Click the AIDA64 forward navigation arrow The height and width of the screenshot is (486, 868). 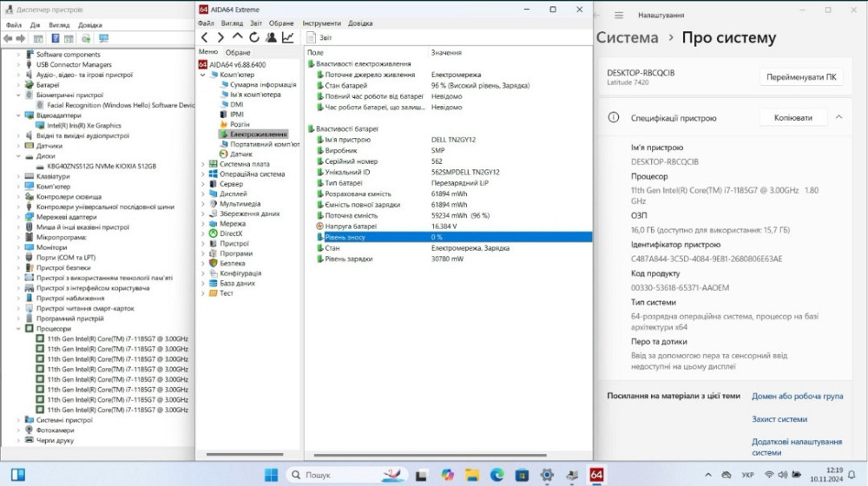tap(220, 37)
